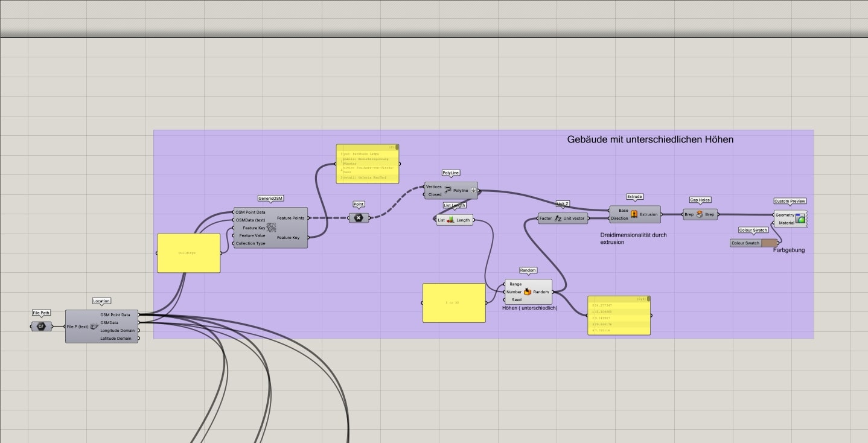Click the Random component box icon
Screen dimensions: 868x443
529,292
